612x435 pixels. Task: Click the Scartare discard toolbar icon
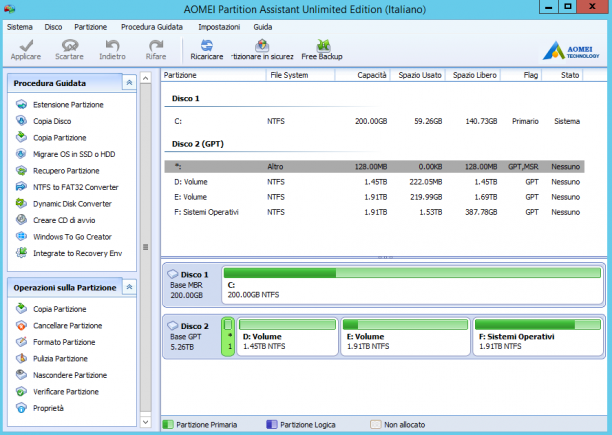point(70,45)
